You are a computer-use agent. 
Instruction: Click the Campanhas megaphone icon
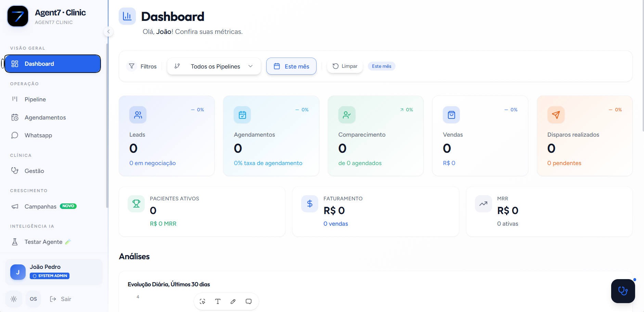(x=15, y=207)
